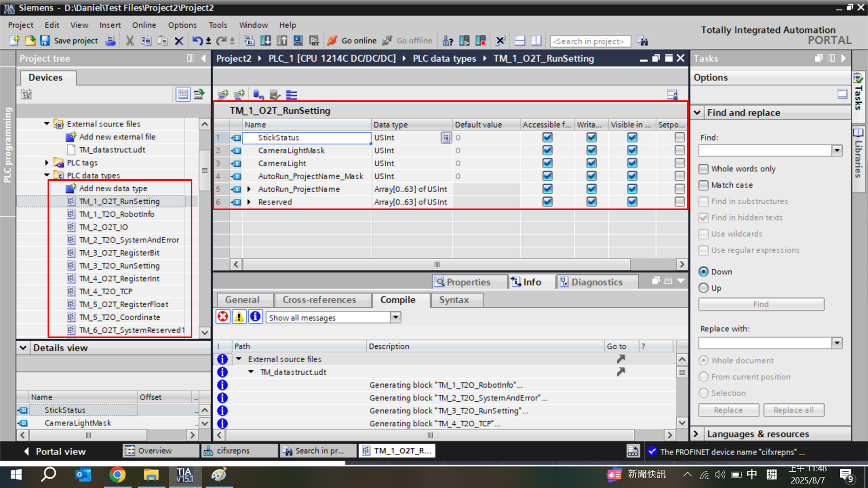Open the Online menu
The image size is (868, 488).
pos(144,25)
